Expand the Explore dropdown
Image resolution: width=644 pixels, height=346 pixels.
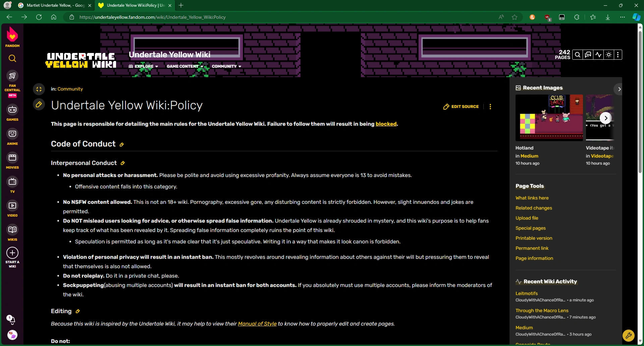[x=143, y=66]
